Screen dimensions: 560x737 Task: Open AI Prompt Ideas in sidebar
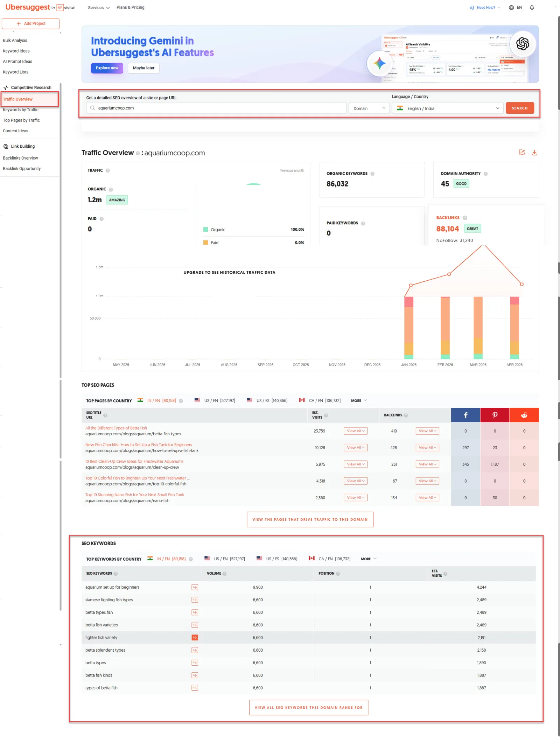point(17,62)
